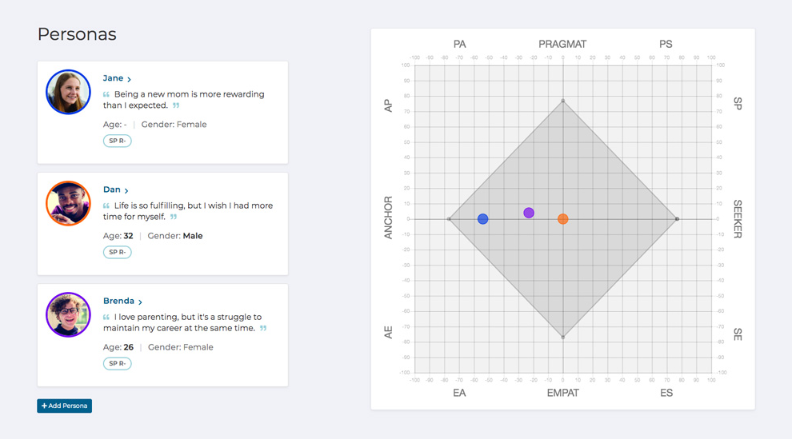Open Brenda's persona name link
This screenshot has width=792, height=439.
(118, 300)
